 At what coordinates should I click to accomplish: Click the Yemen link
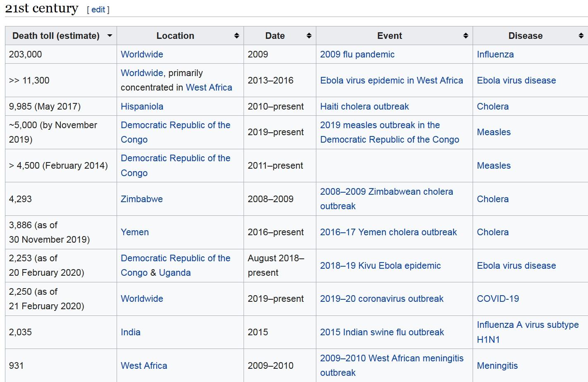[134, 232]
